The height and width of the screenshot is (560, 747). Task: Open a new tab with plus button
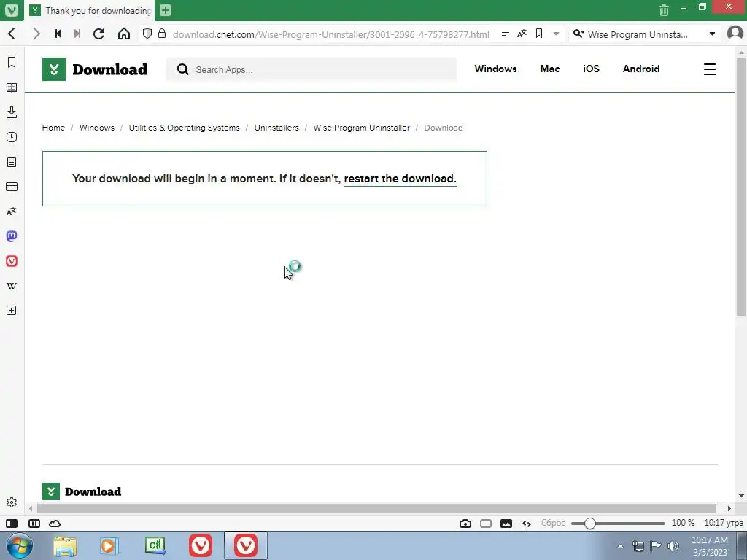tap(166, 10)
